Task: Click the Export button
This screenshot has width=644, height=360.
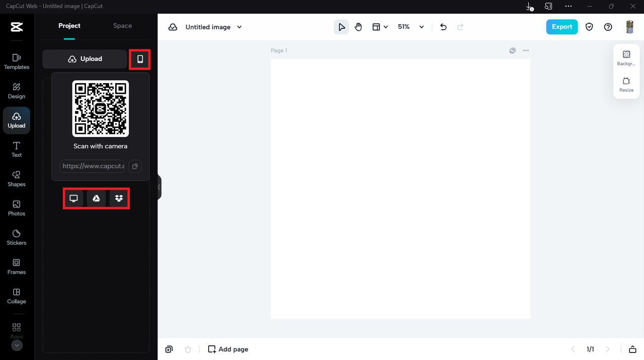Action: point(562,27)
